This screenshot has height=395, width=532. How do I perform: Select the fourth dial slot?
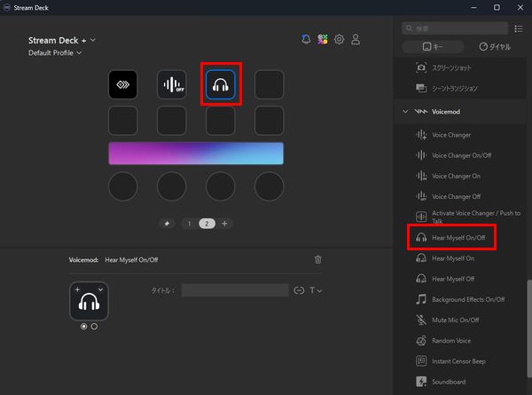(270, 186)
